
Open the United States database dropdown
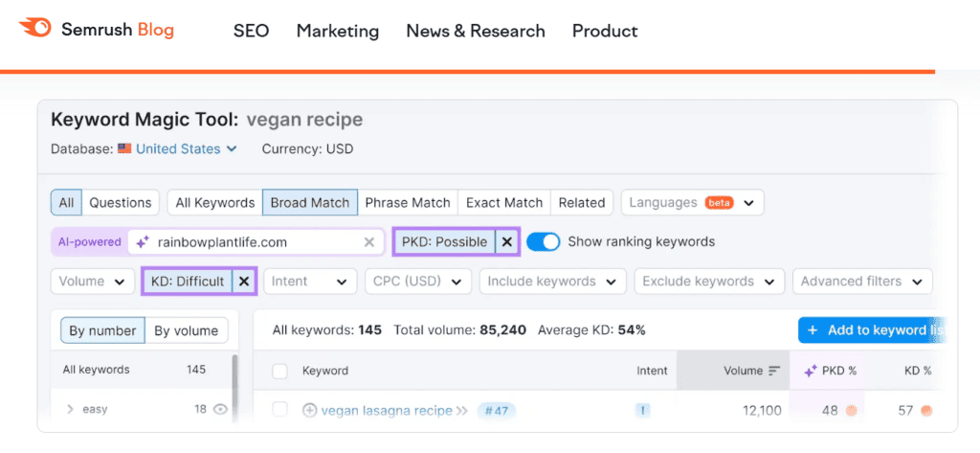187,148
